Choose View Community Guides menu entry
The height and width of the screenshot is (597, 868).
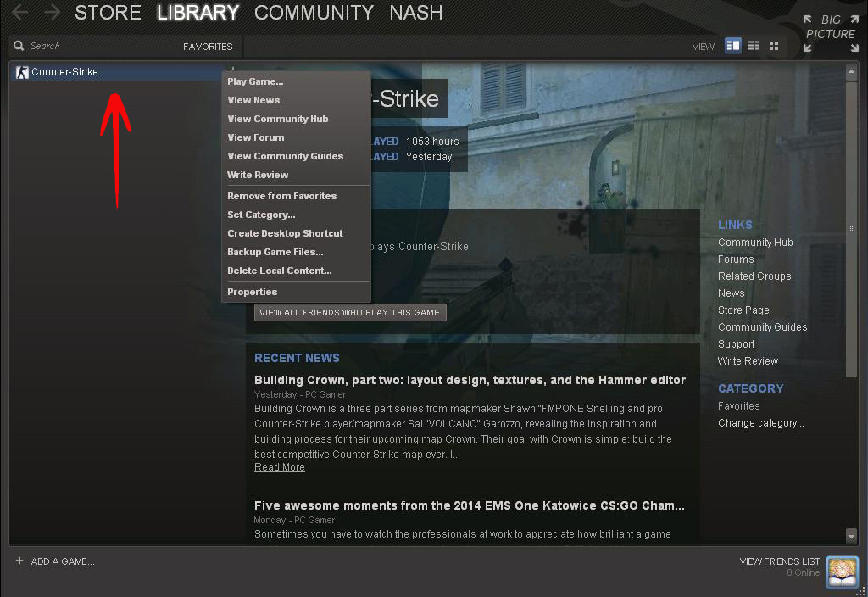tap(286, 156)
